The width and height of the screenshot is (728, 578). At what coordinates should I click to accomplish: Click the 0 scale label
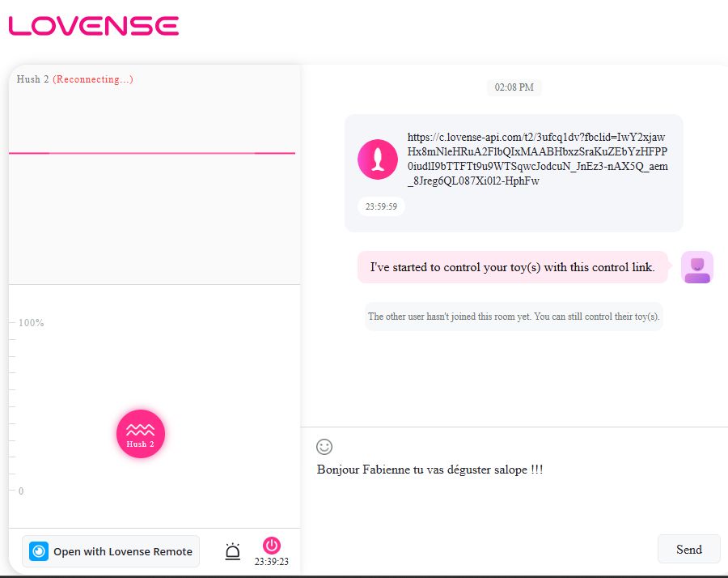(x=21, y=491)
